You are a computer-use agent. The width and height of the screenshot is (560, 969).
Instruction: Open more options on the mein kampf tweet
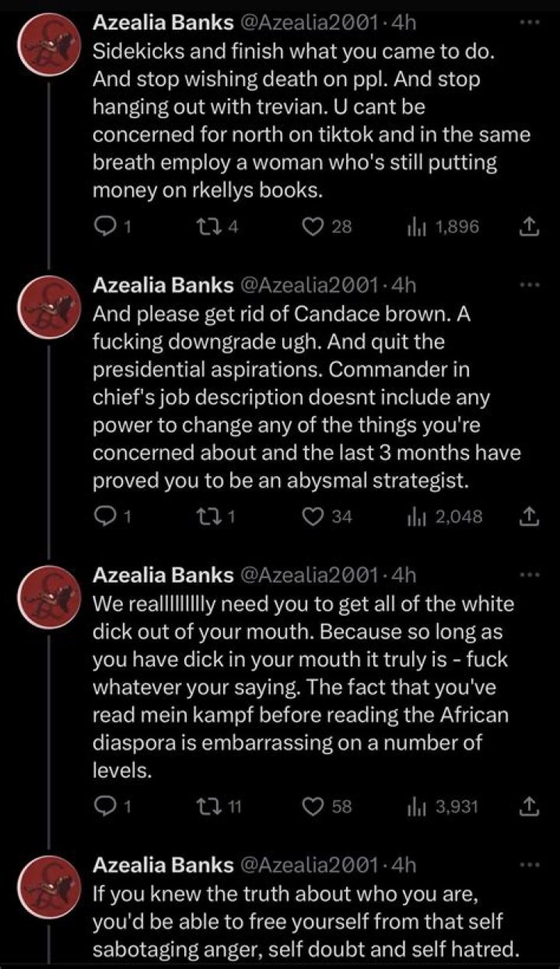pos(528,575)
